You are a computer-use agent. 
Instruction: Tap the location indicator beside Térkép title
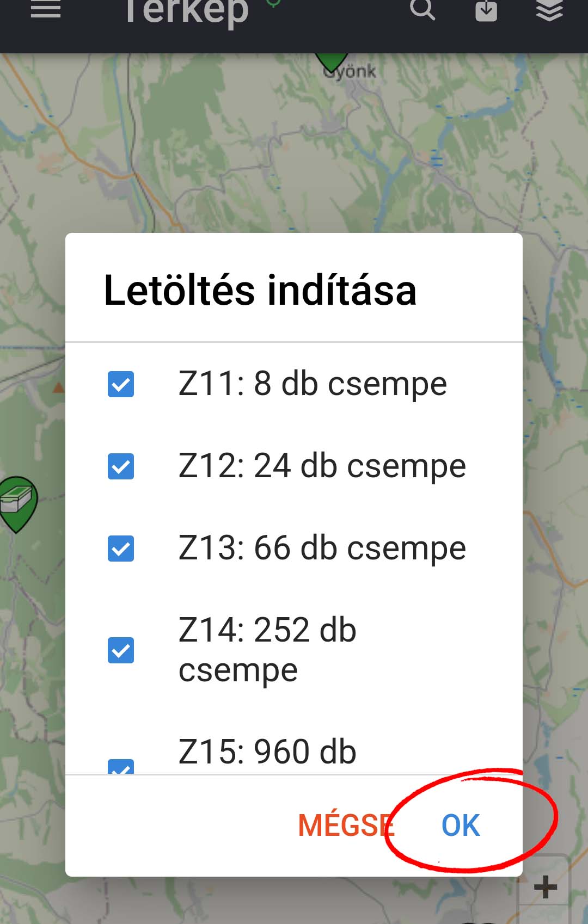coord(273,3)
